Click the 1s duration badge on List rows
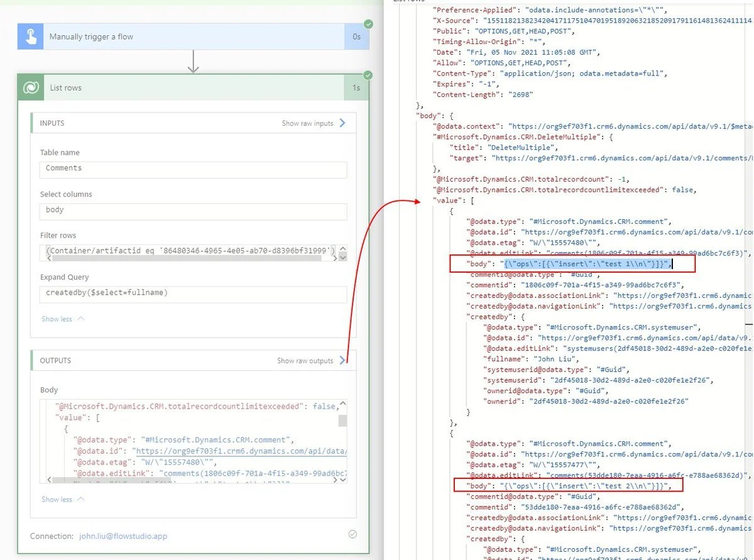 [356, 88]
